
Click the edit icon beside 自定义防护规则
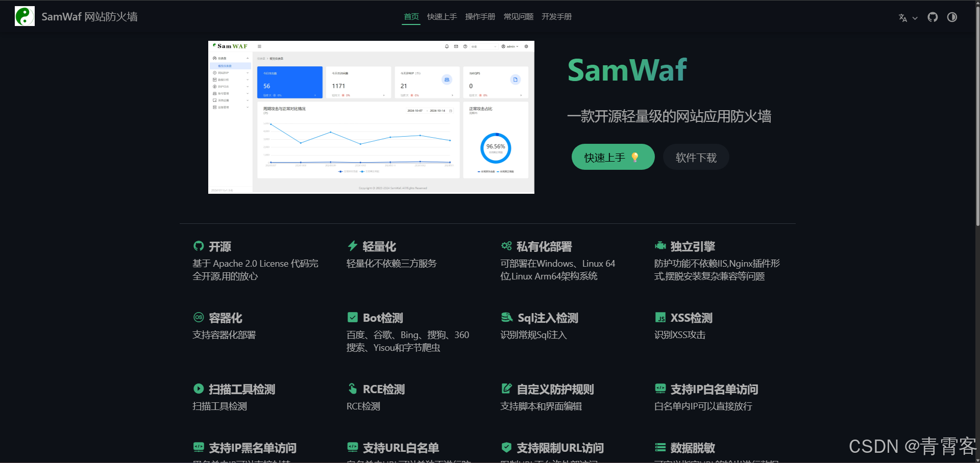tap(506, 389)
